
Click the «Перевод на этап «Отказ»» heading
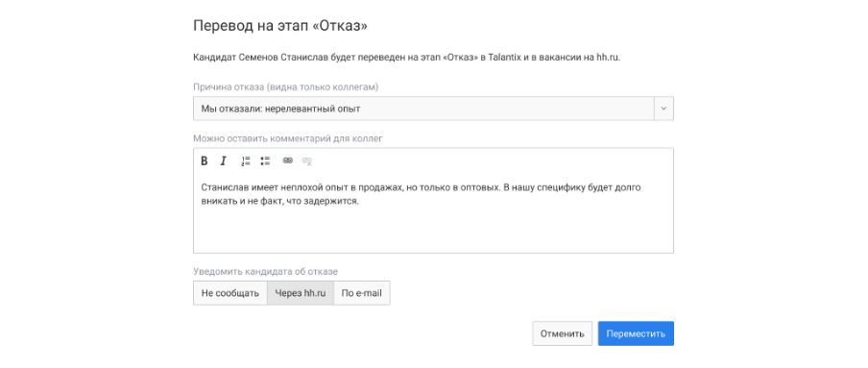pyautogui.click(x=280, y=26)
